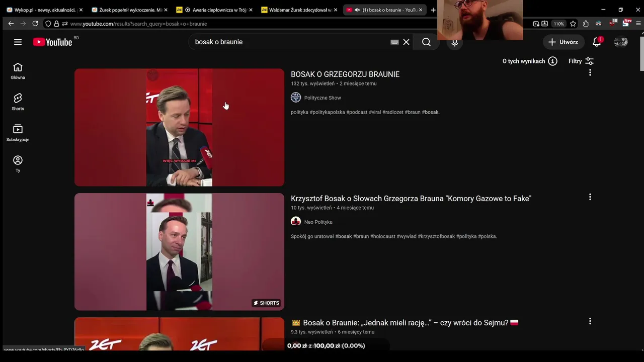The image size is (644, 362).
Task: Open options for Jednak mieli rację video
Action: click(590, 321)
